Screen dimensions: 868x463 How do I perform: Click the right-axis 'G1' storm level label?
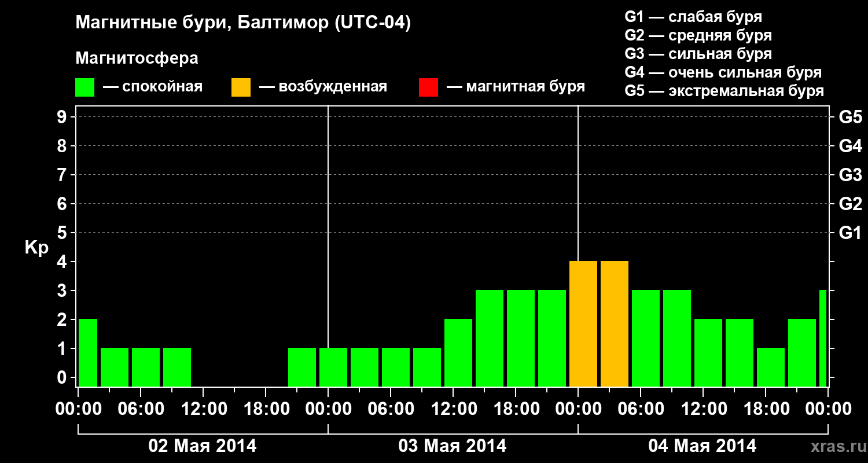[x=850, y=233]
